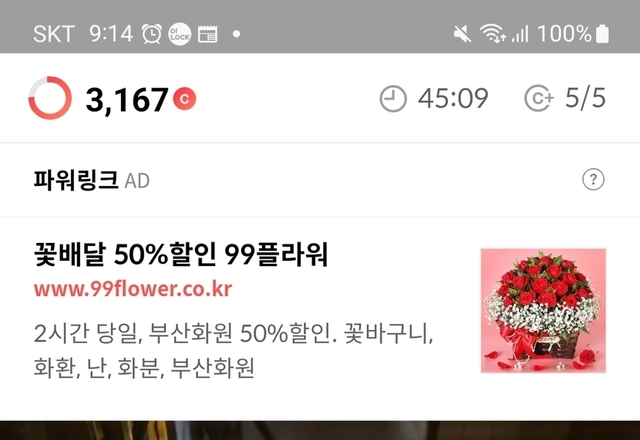Tap the muted sound status icon

462,33
